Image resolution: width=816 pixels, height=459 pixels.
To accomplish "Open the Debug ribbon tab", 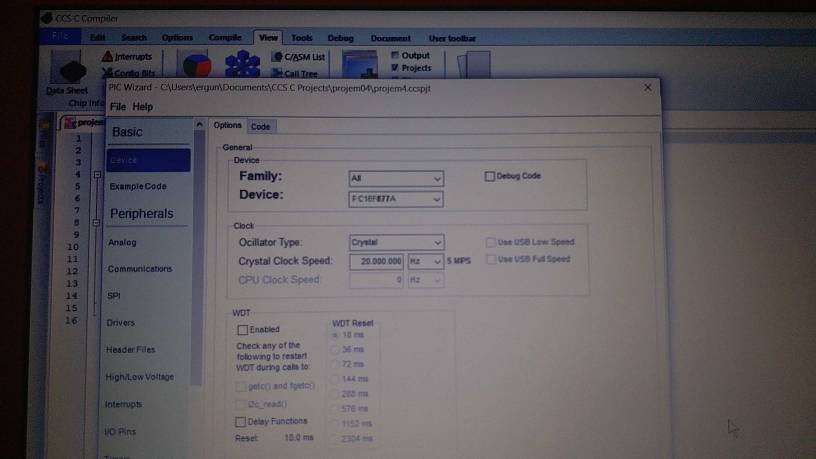I will 340,38.
